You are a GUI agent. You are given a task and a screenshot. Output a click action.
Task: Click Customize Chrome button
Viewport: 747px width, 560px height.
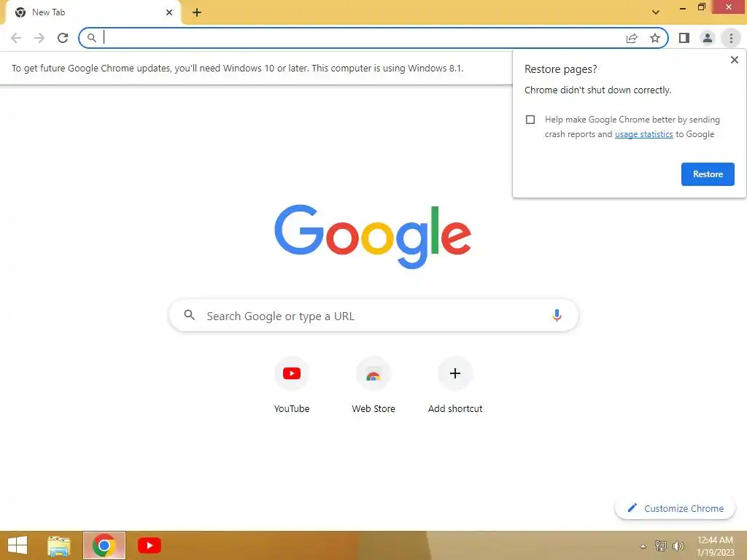pyautogui.click(x=675, y=508)
